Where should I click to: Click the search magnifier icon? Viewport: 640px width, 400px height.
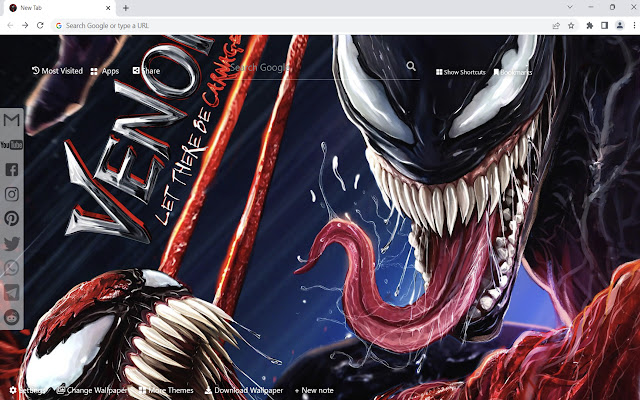pyautogui.click(x=411, y=66)
